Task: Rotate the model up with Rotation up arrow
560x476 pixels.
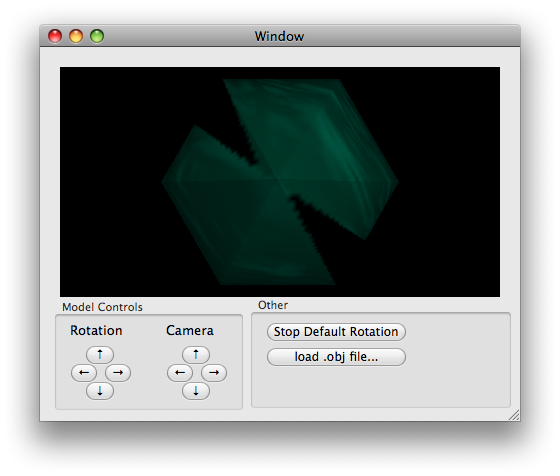Action: pos(100,355)
